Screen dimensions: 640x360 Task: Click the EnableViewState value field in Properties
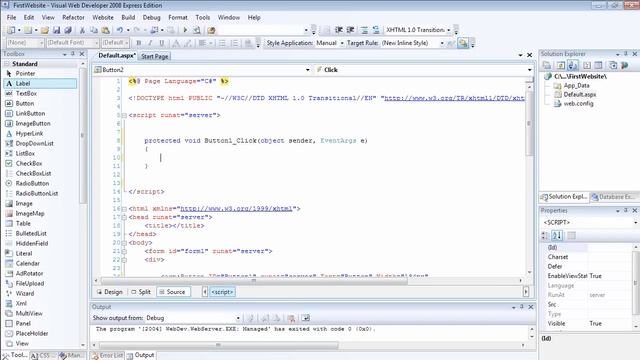tap(610, 276)
